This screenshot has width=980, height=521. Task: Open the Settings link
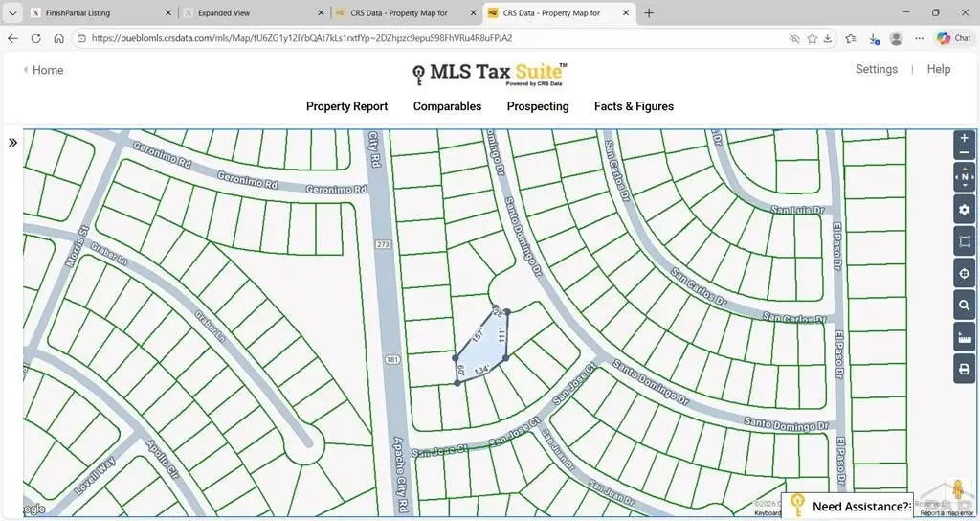(x=876, y=69)
